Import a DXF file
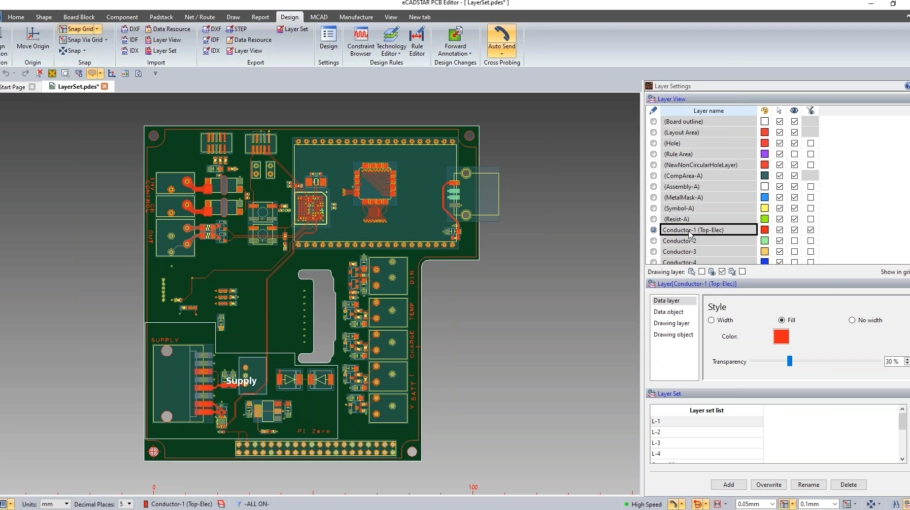910x510 pixels. (x=129, y=29)
